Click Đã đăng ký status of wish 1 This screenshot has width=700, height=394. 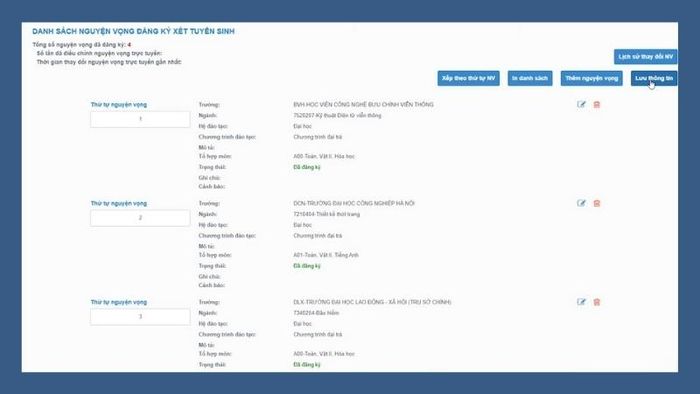307,167
